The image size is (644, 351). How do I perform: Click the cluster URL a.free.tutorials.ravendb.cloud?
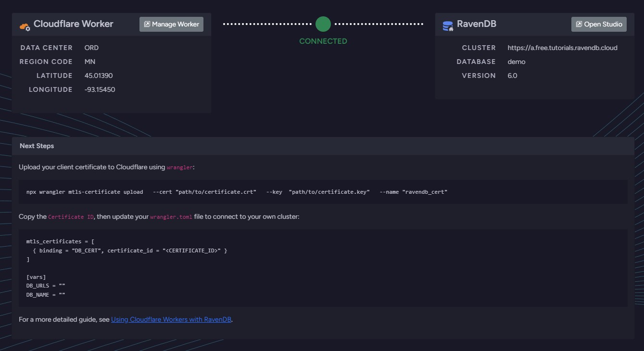coord(563,48)
